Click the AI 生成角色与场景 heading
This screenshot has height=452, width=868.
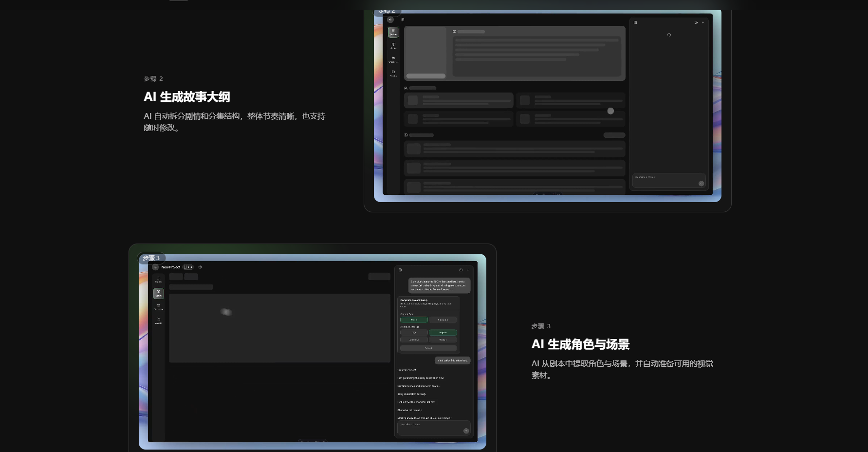coord(580,344)
